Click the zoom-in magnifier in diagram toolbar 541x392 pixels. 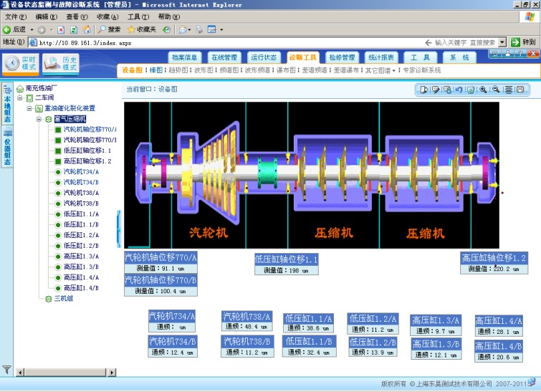[484, 90]
